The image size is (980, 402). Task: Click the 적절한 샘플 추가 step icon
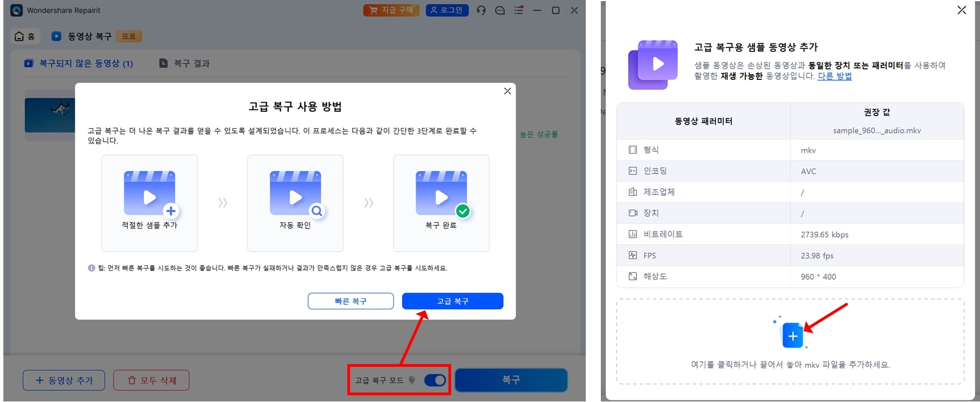(150, 193)
